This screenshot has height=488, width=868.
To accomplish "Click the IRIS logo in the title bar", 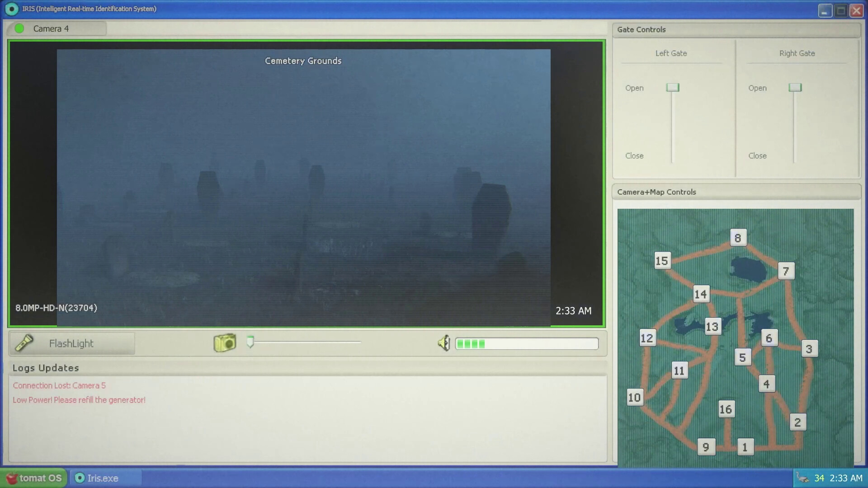I will pyautogui.click(x=11, y=8).
